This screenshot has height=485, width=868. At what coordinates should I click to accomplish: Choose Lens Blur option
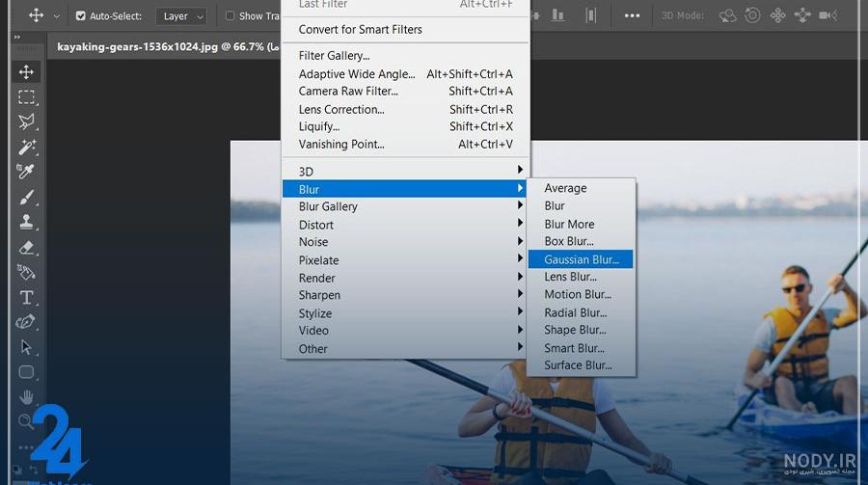click(x=581, y=277)
